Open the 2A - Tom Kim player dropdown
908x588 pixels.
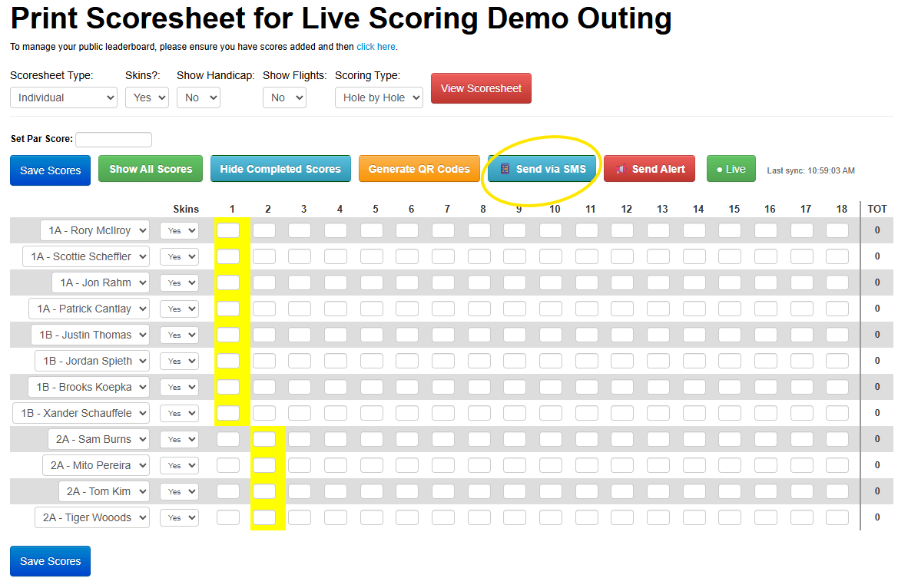coord(104,491)
